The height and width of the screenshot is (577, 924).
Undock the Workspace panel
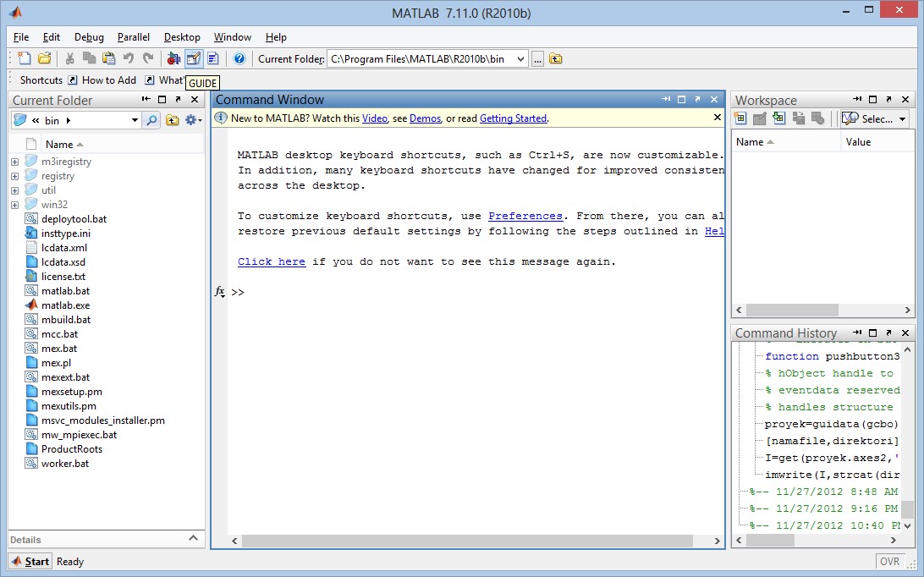click(x=889, y=99)
